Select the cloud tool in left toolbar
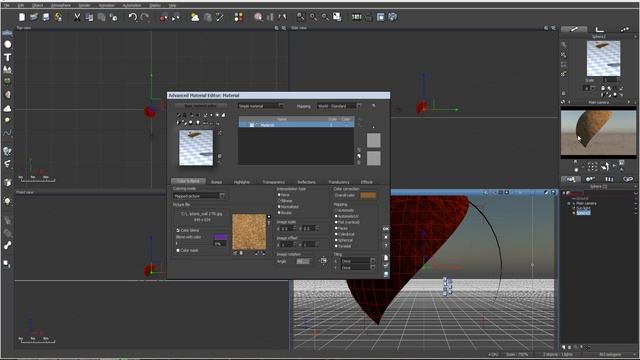This screenshot has height=360, width=640. [x=7, y=108]
